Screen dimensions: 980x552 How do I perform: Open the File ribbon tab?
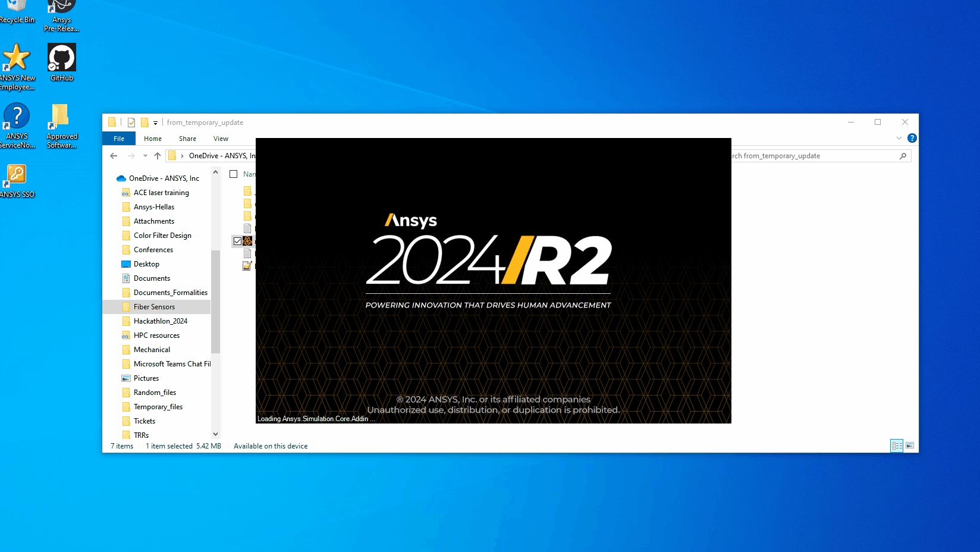point(119,139)
